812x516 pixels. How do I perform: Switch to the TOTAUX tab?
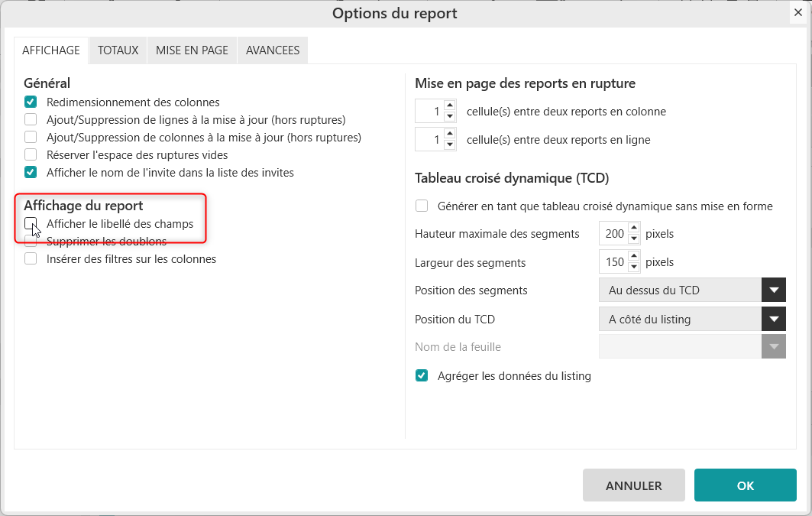click(x=118, y=50)
